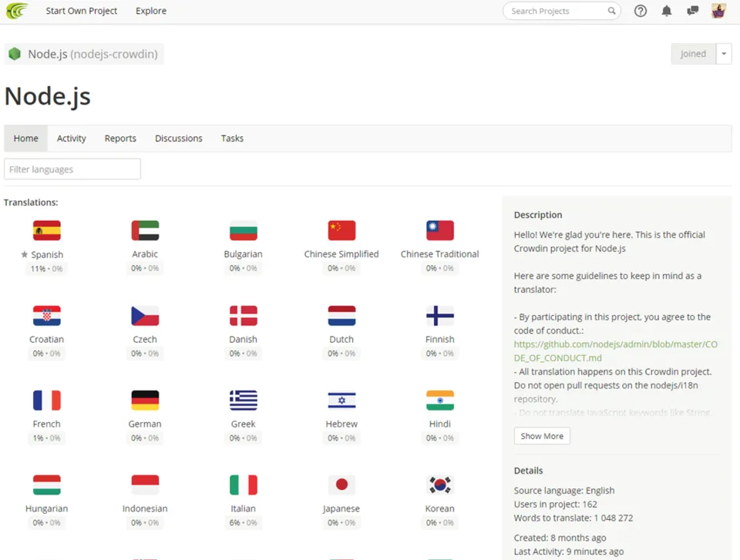Open the help question mark icon
Viewport: 740px width, 560px height.
click(x=640, y=11)
